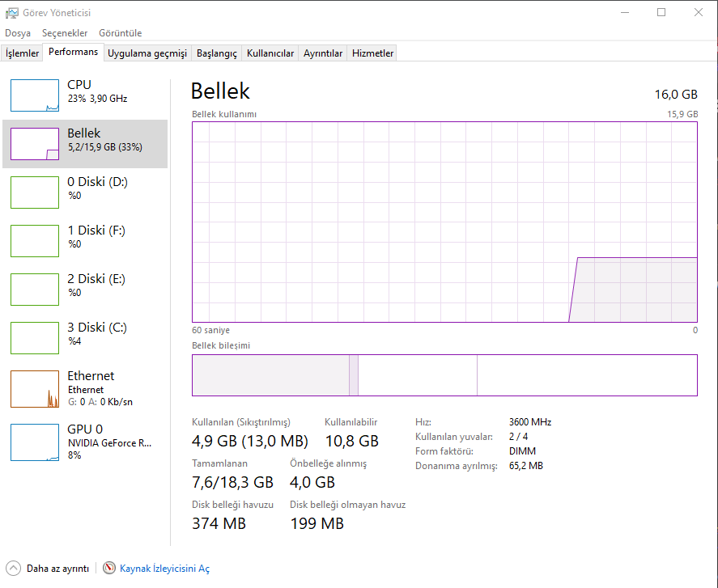Open the Task Manager title bar icon
The width and height of the screenshot is (718, 588).
[11, 13]
